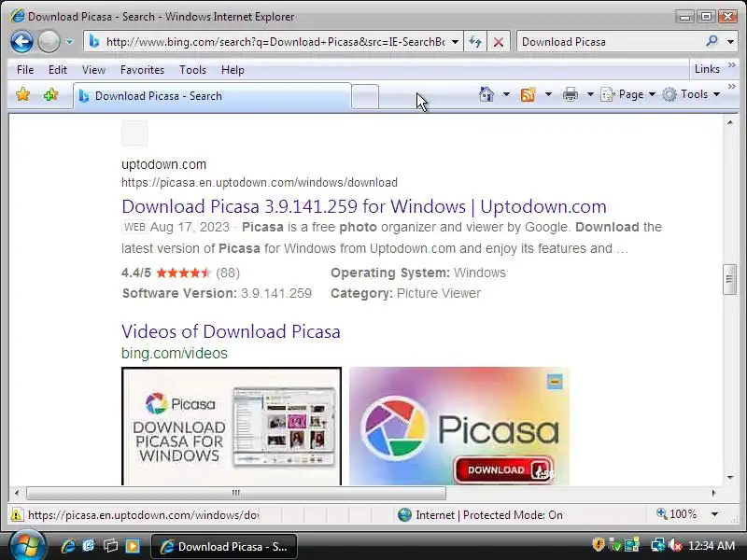Select the Download Picasa - Search tab
This screenshot has height=560, width=747.
212,96
